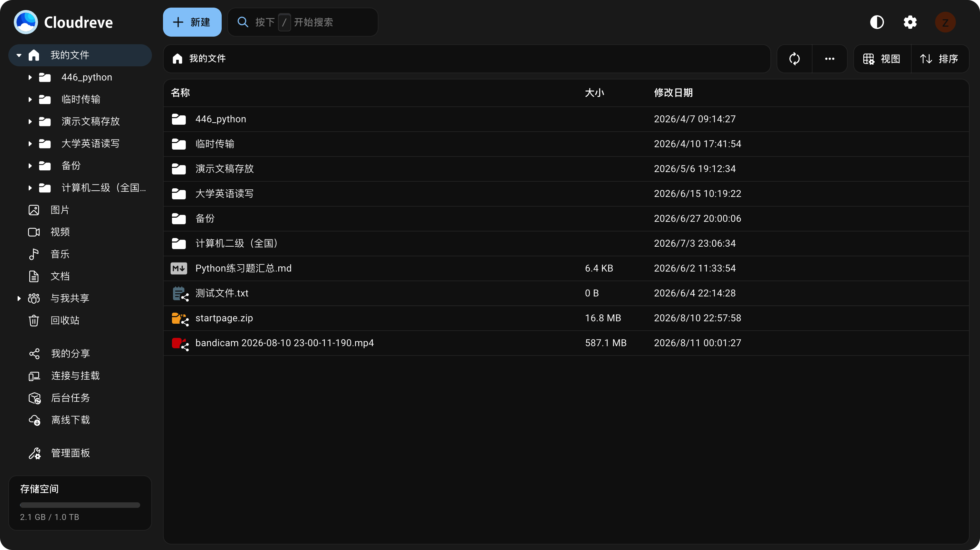980x550 pixels.
Task: Expand the 446_python folder in the tree
Action: pyautogui.click(x=30, y=77)
